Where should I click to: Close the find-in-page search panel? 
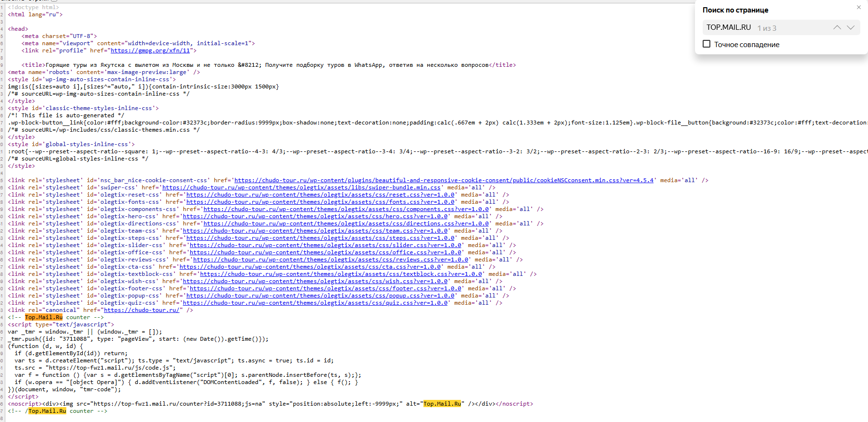(858, 7)
